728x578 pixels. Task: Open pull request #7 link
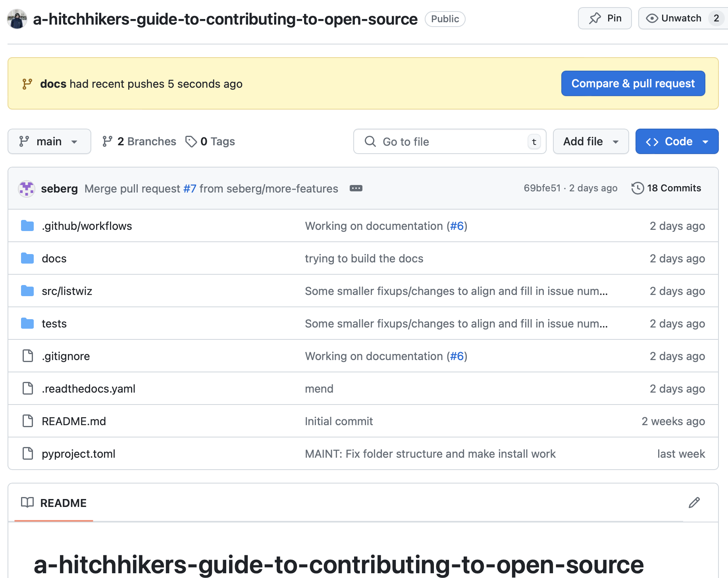[190, 189]
